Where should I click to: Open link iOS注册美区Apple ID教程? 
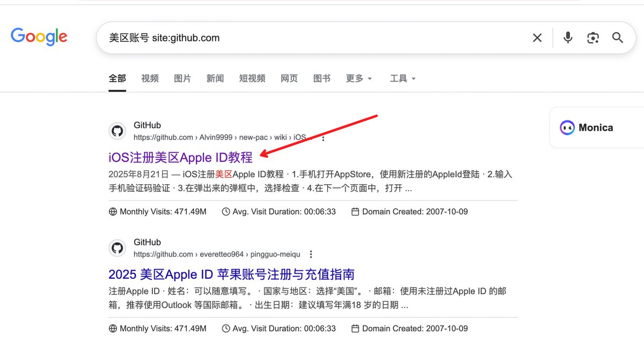pyautogui.click(x=180, y=157)
